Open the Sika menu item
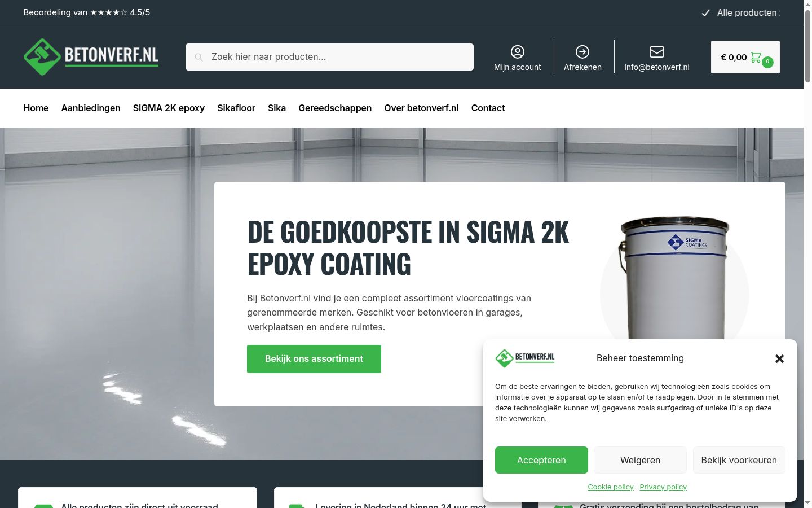Screen dimensions: 812x508 pyautogui.click(x=277, y=108)
